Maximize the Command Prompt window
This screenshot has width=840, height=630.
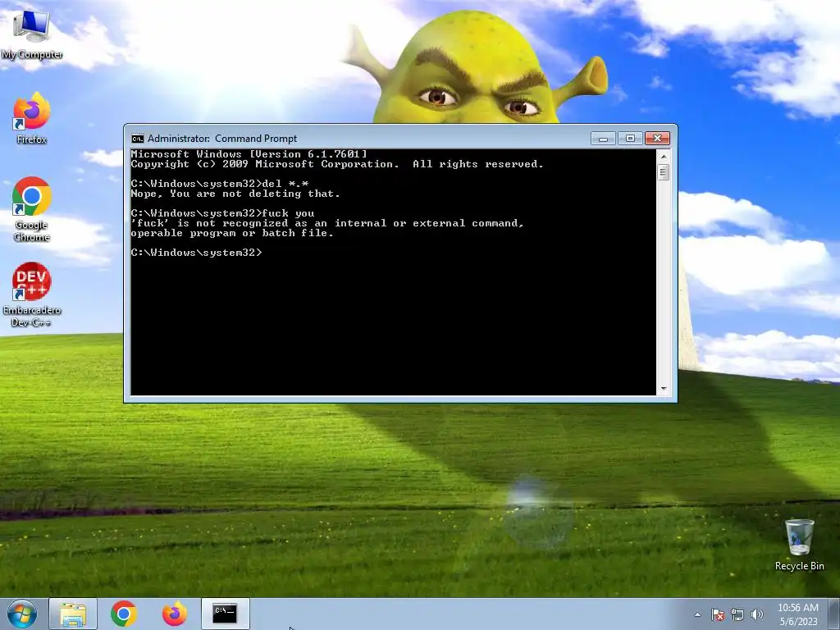pyautogui.click(x=630, y=139)
